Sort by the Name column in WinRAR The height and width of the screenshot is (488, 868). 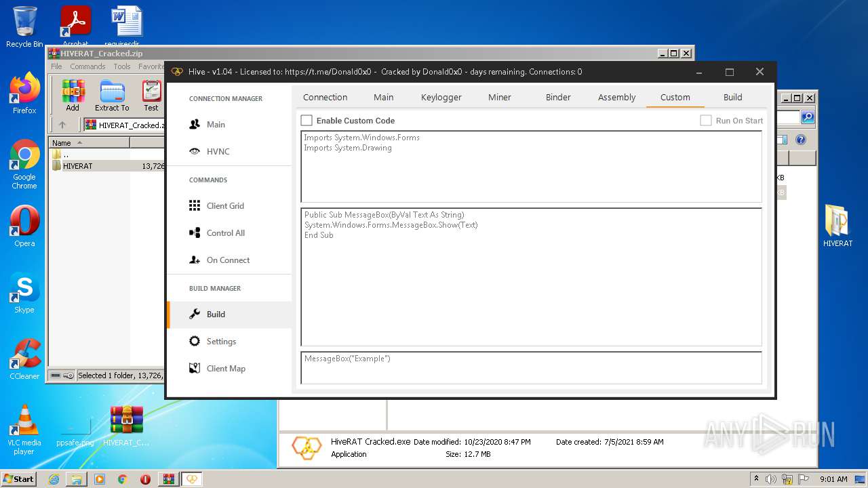click(90, 142)
